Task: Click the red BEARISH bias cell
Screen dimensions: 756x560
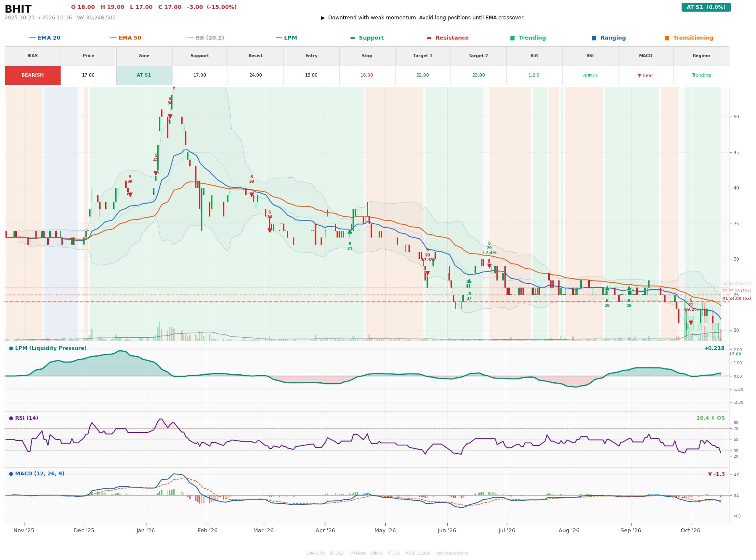Action: 32,75
